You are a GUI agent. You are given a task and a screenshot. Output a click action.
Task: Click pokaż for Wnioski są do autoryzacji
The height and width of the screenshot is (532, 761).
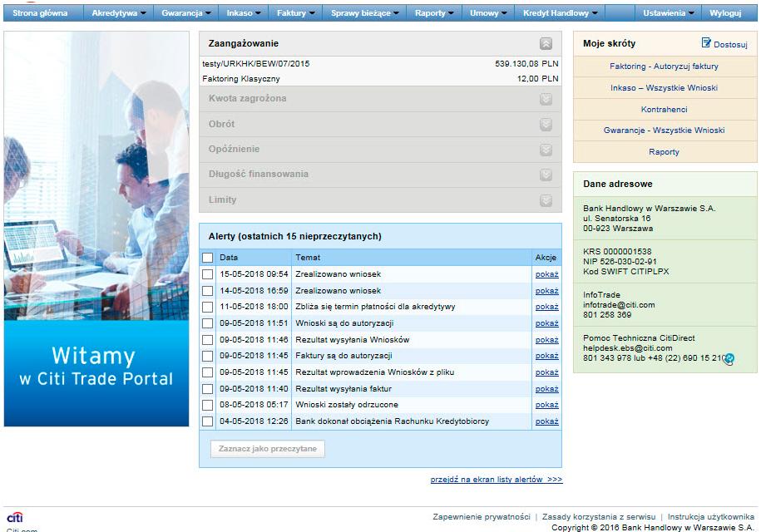(x=547, y=323)
